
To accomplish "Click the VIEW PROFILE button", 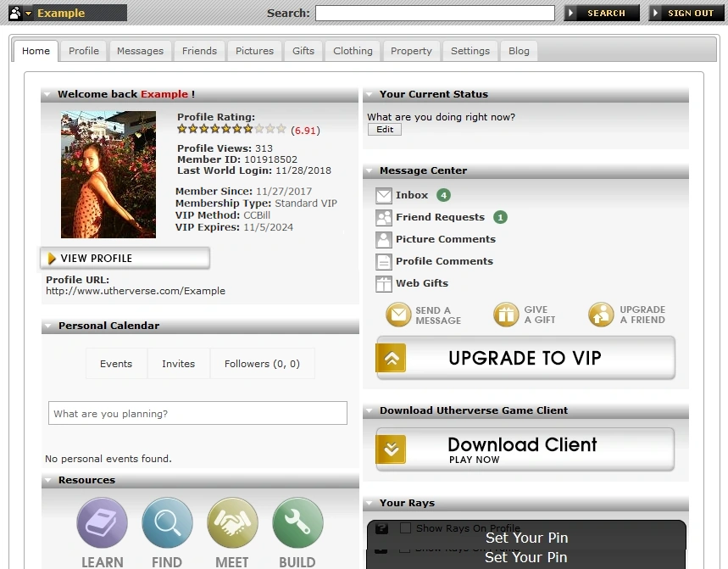I will [x=125, y=259].
